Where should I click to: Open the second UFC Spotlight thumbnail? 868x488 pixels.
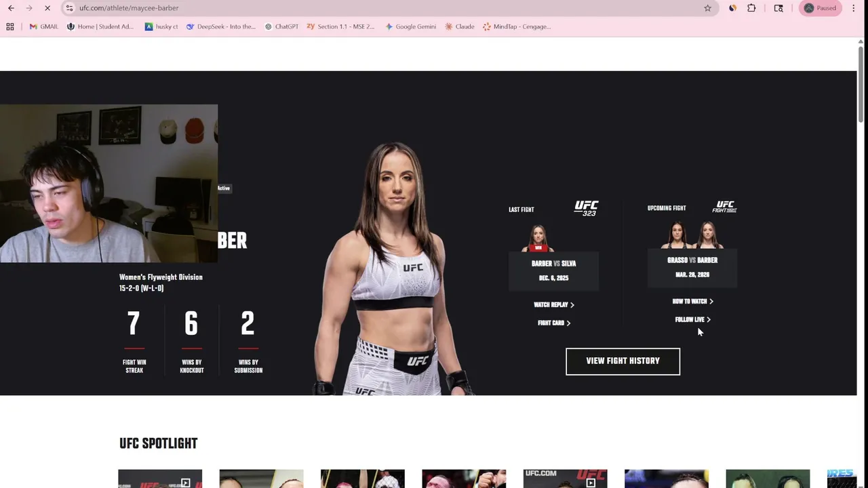tap(261, 479)
